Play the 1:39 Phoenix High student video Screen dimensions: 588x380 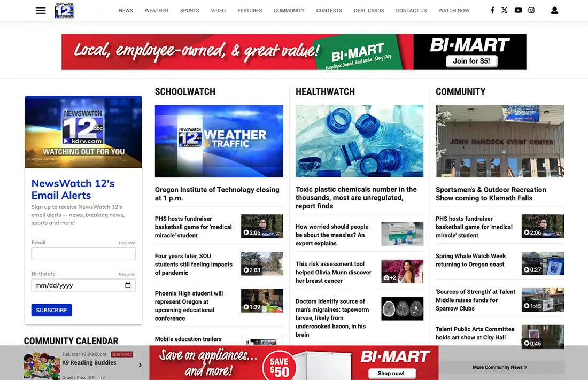262,300
